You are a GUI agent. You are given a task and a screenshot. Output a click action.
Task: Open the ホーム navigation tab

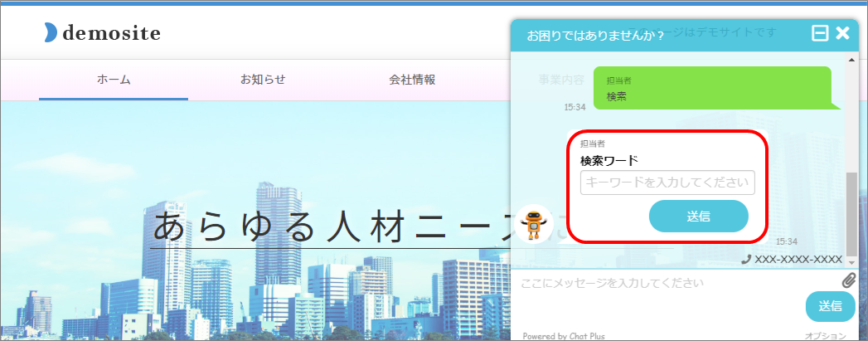point(114,80)
